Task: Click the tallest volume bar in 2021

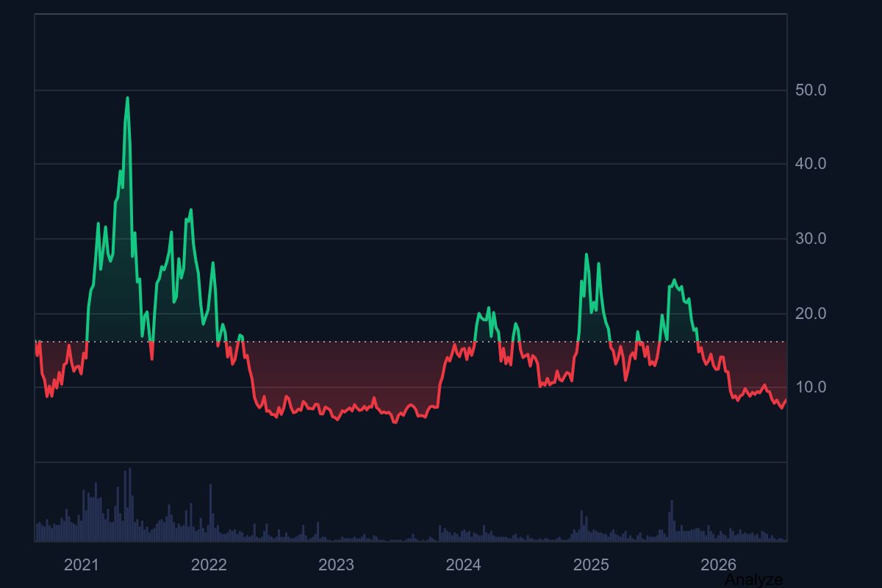Action: pos(130,504)
